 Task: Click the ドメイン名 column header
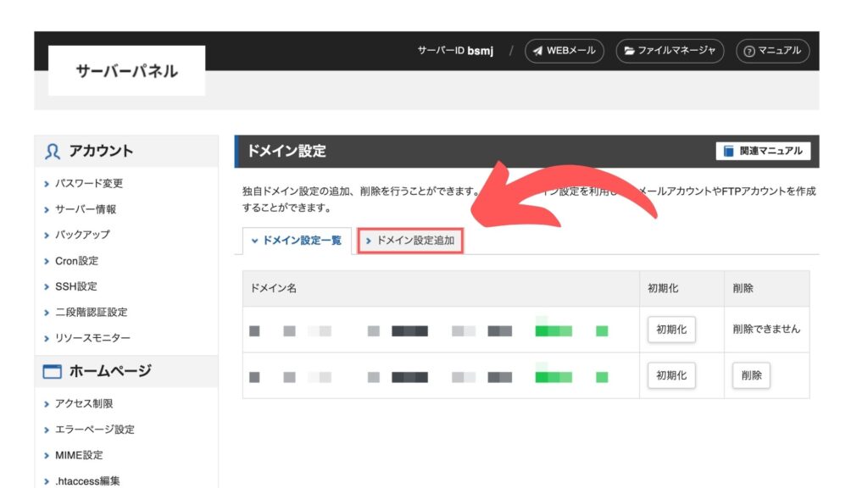pos(441,288)
